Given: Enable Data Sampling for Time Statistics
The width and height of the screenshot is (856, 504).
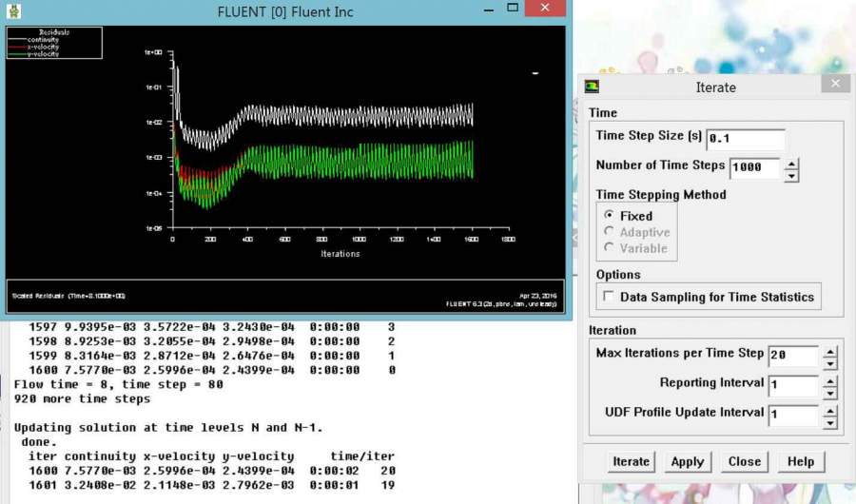Looking at the screenshot, I should pyautogui.click(x=608, y=296).
